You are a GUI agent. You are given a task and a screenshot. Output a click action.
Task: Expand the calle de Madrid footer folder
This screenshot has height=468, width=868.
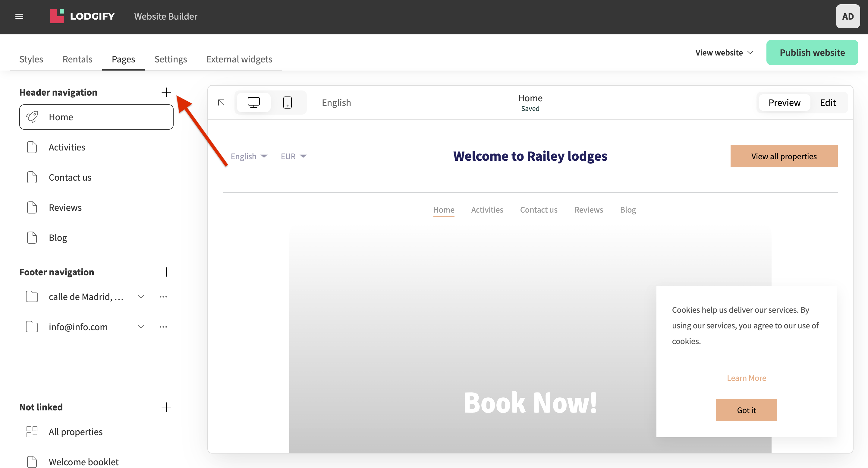click(141, 297)
